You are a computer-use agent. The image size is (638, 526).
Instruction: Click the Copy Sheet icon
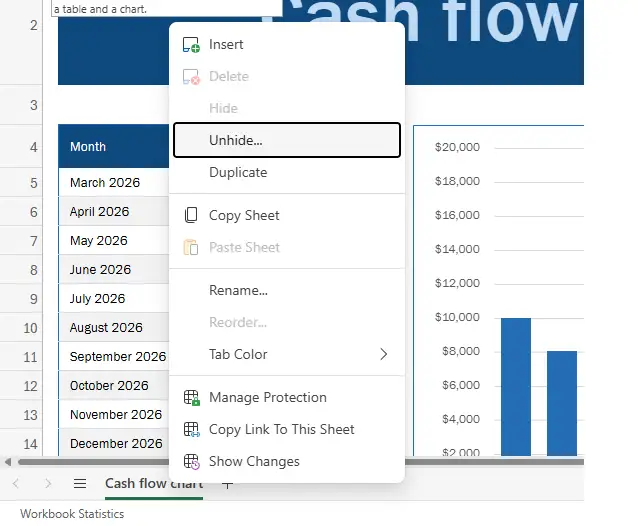point(191,216)
